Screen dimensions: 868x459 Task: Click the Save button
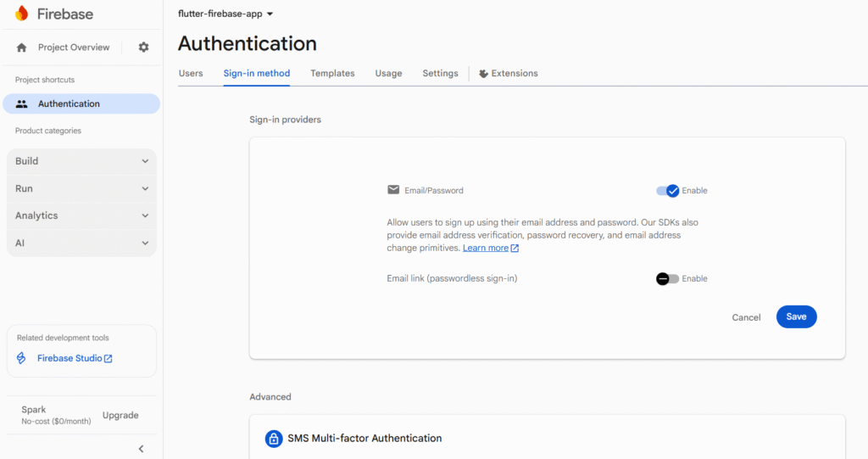796,316
